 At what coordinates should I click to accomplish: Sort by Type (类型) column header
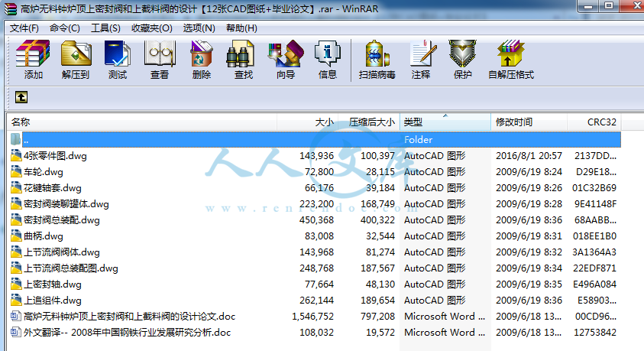[445, 122]
